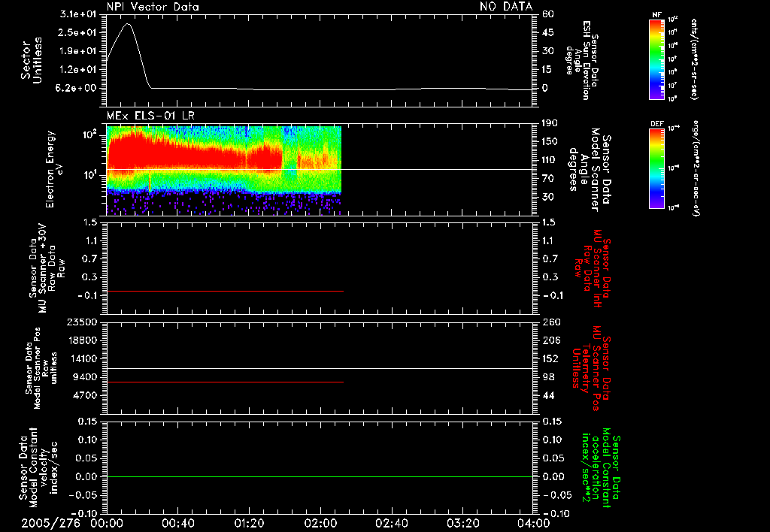Click the "260" telemetry axis value
The width and height of the screenshot is (770, 532).
click(551, 322)
